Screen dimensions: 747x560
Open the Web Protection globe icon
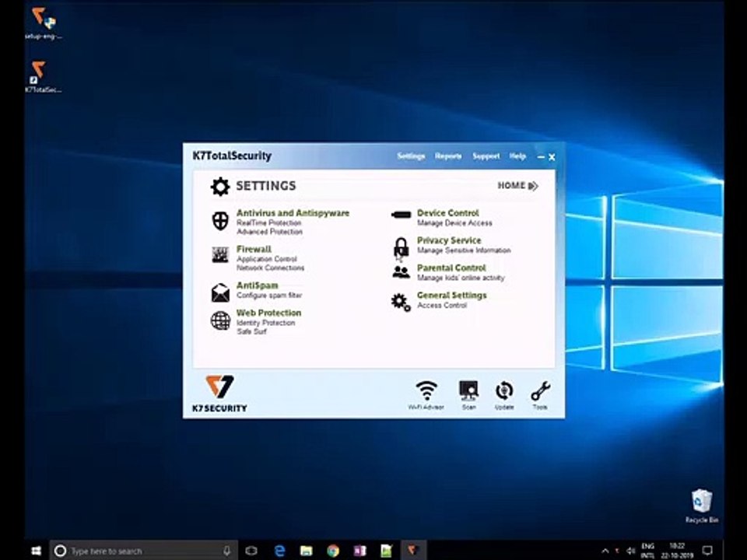220,320
